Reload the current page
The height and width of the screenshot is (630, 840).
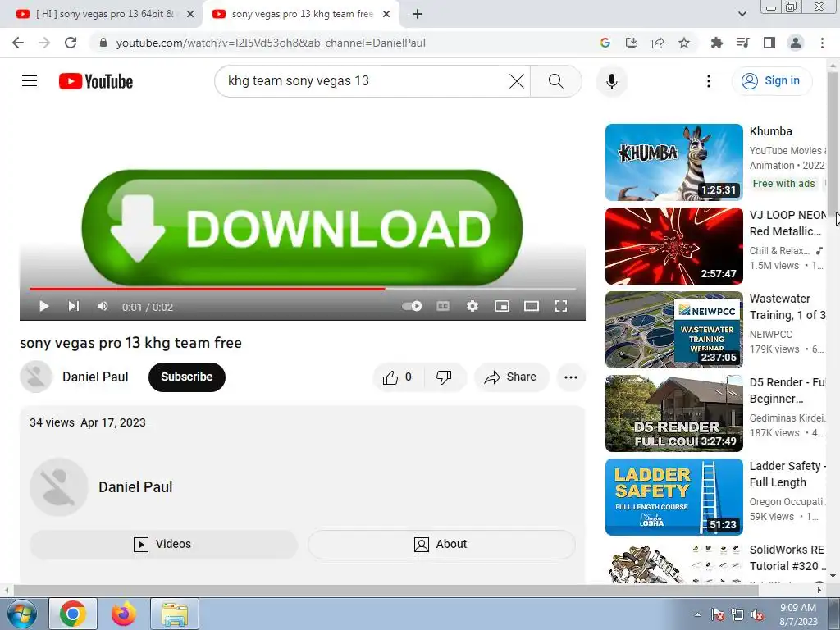71,43
